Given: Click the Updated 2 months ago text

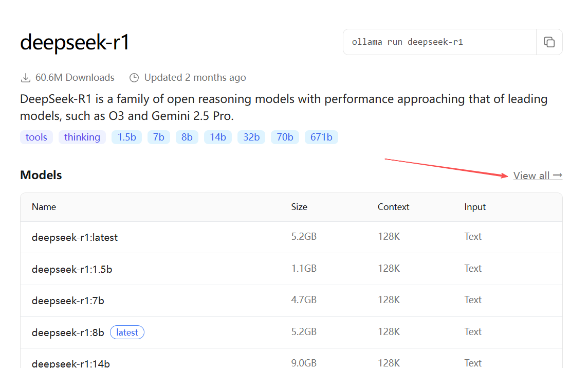Looking at the screenshot, I should (x=195, y=77).
